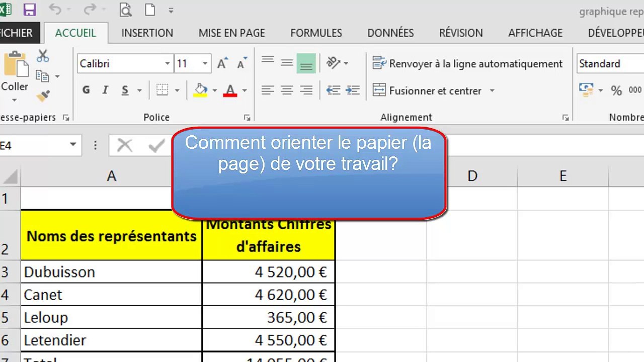Open the Calibri font name dropdown

(x=168, y=64)
